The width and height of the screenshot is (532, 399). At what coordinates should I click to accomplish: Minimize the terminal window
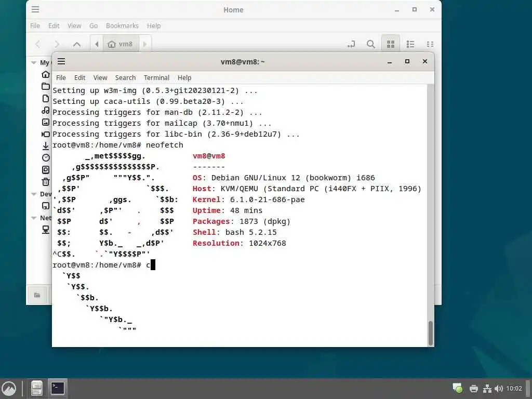click(390, 62)
